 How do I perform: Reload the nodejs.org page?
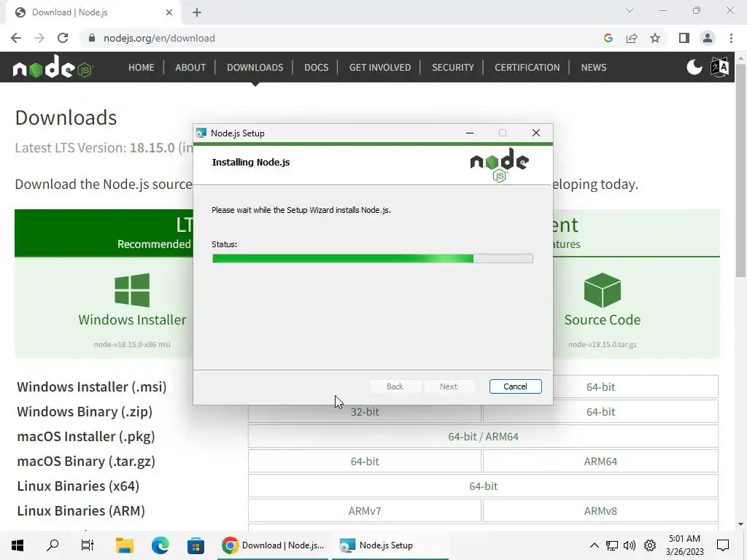pos(63,38)
